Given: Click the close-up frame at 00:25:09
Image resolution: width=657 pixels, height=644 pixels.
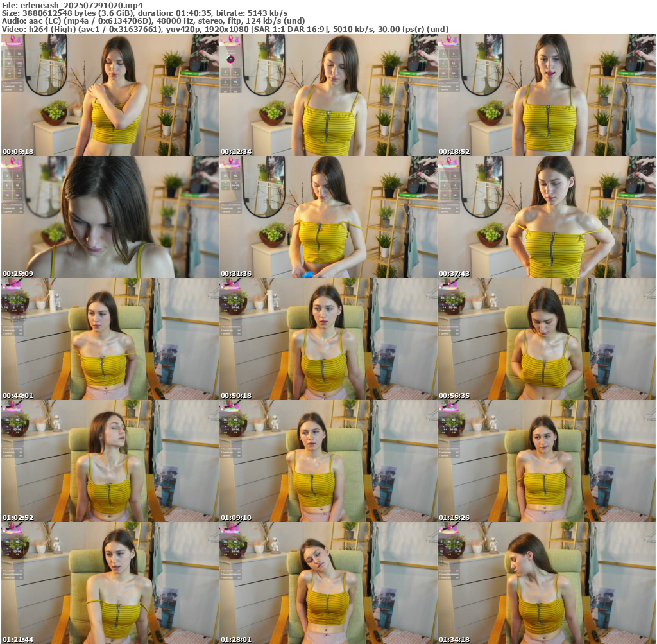Looking at the screenshot, I should [x=110, y=217].
